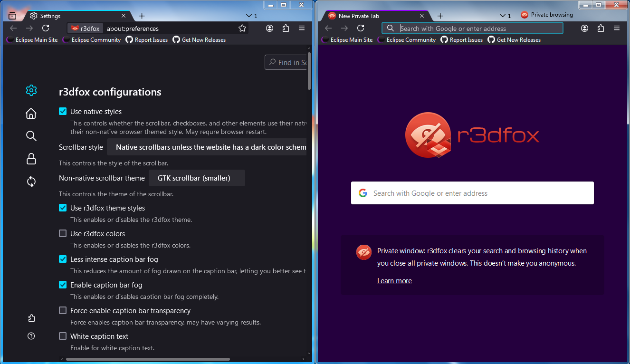Open the help question-mark sidebar icon
The height and width of the screenshot is (364, 630).
31,336
